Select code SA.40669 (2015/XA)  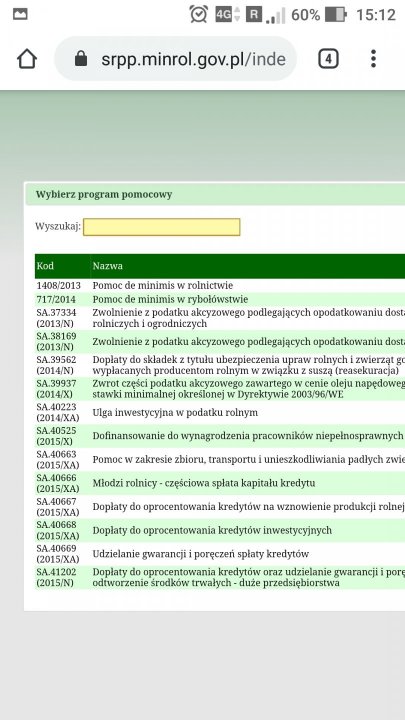coord(58,554)
